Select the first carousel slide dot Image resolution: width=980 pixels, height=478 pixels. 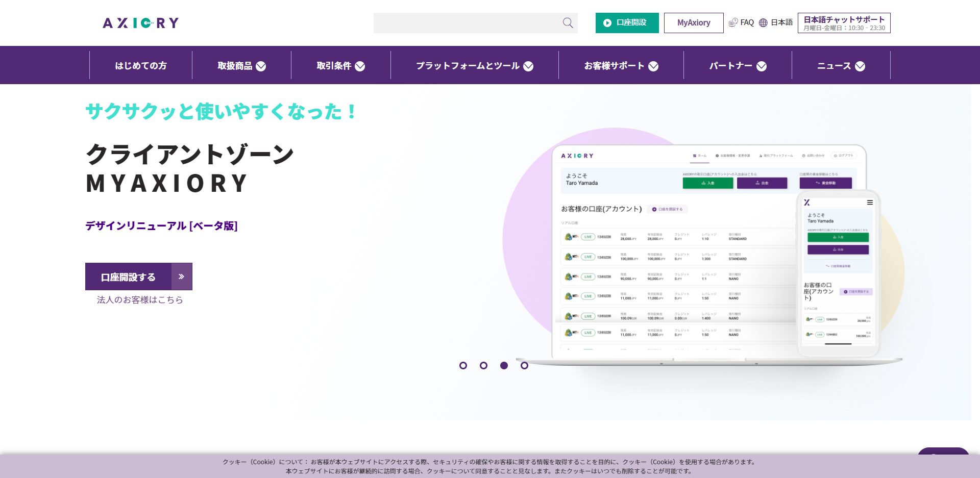click(463, 365)
